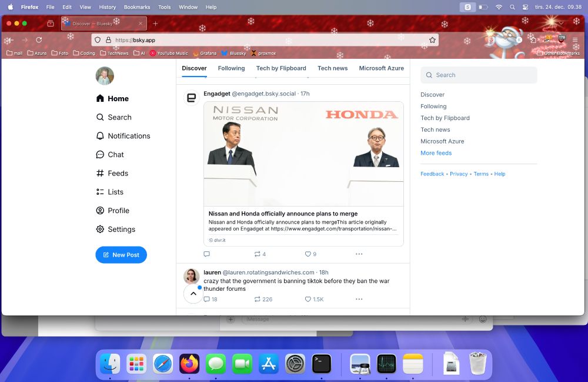Image resolution: width=588 pixels, height=382 pixels.
Task: Open a new Firefox tab
Action: pyautogui.click(x=155, y=24)
